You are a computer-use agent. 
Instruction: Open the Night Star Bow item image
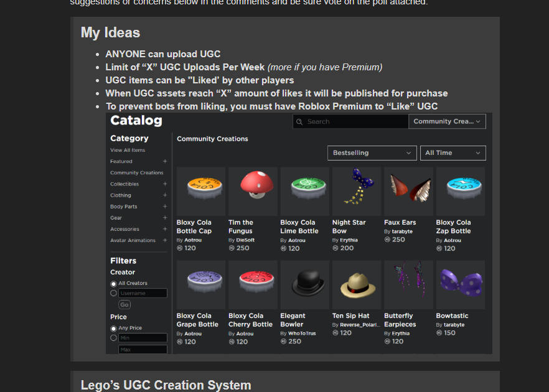tap(357, 192)
